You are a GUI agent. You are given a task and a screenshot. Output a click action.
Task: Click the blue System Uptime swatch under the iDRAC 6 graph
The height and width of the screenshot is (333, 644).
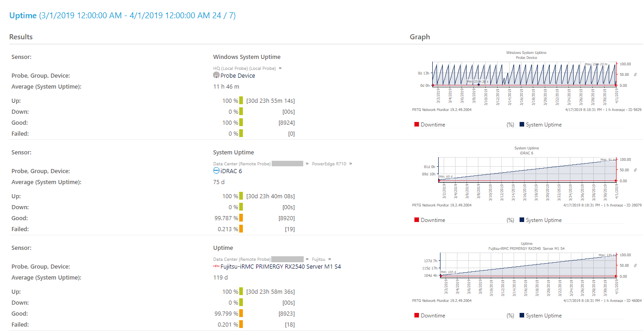pos(522,220)
